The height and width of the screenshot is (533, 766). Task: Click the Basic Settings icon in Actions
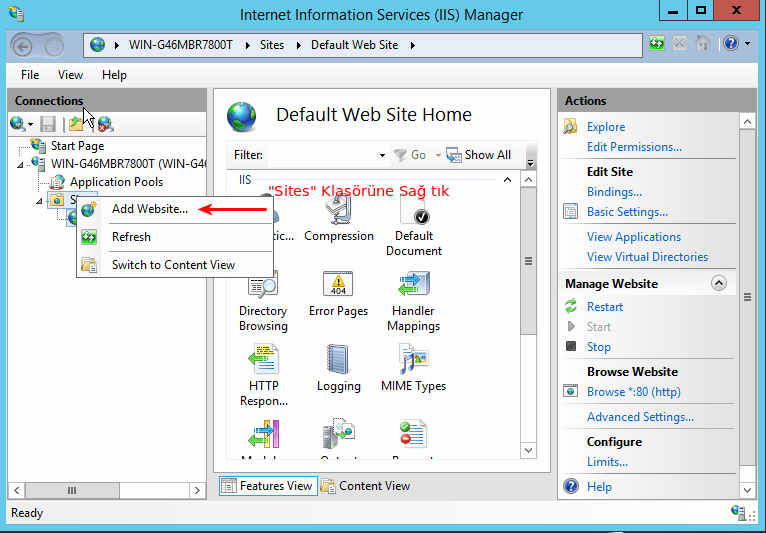point(571,212)
